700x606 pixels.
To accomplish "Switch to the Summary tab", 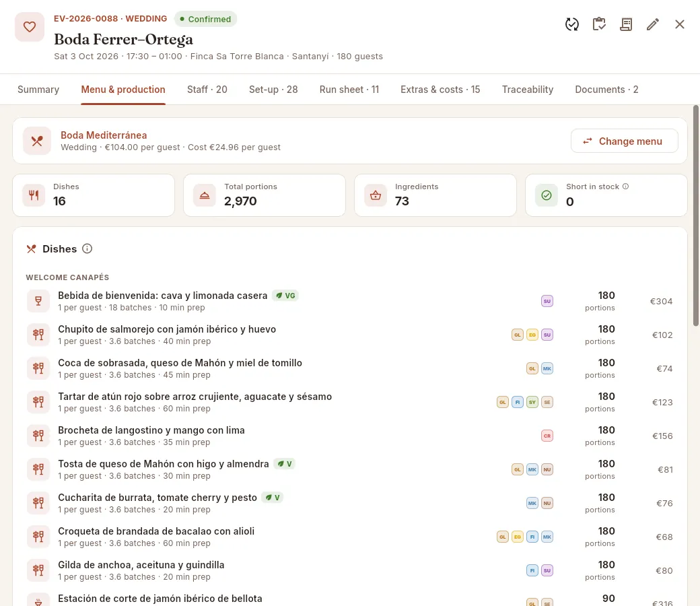I will point(38,90).
